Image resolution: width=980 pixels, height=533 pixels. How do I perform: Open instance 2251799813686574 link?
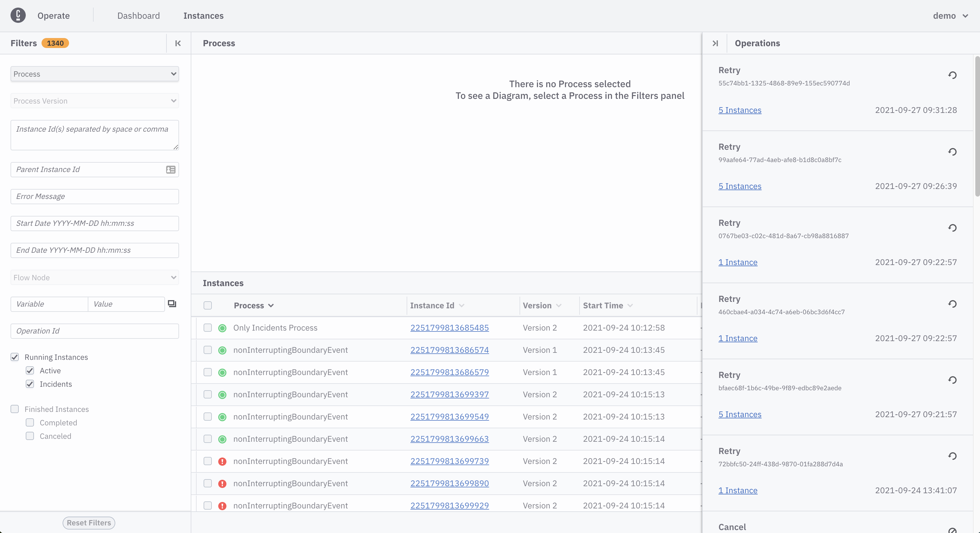pos(449,350)
